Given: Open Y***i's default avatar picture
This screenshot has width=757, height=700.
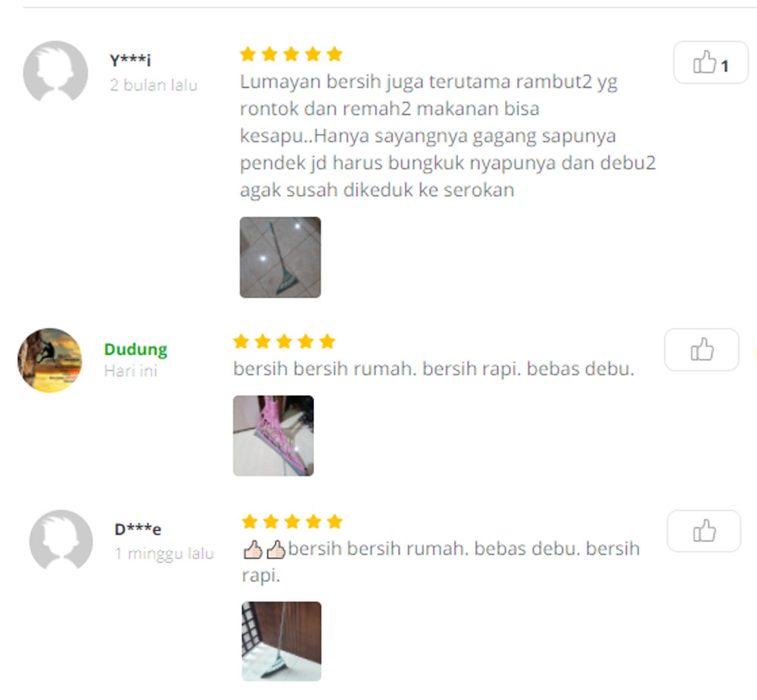Looking at the screenshot, I should tap(55, 71).
